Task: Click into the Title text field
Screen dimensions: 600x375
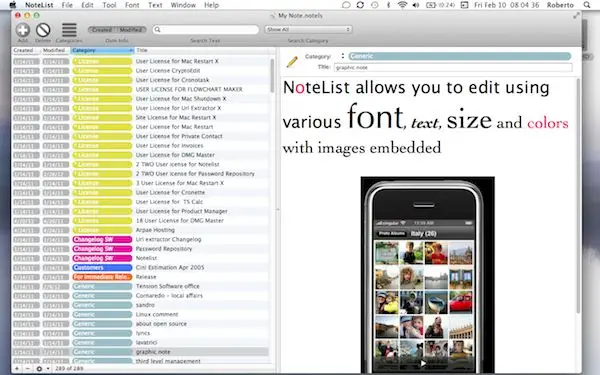Action: (x=453, y=67)
